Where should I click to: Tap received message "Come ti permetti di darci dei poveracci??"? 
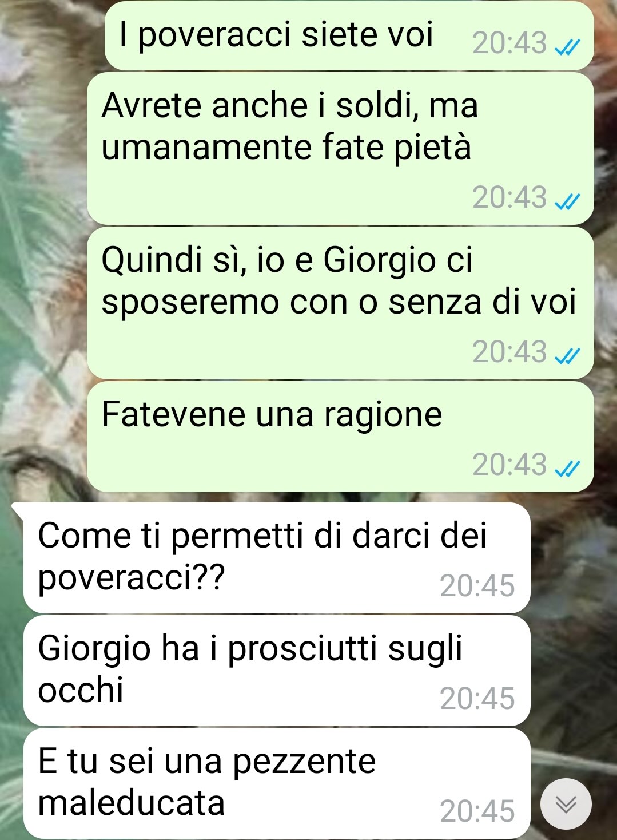pyautogui.click(x=276, y=558)
